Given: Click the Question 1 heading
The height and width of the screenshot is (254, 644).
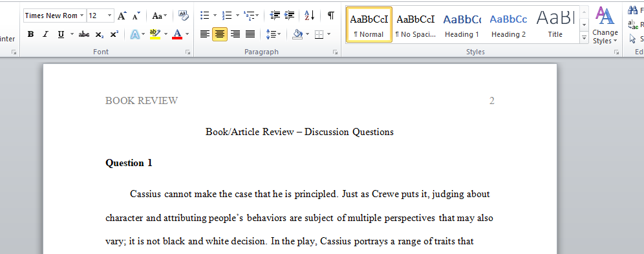Looking at the screenshot, I should [x=129, y=163].
